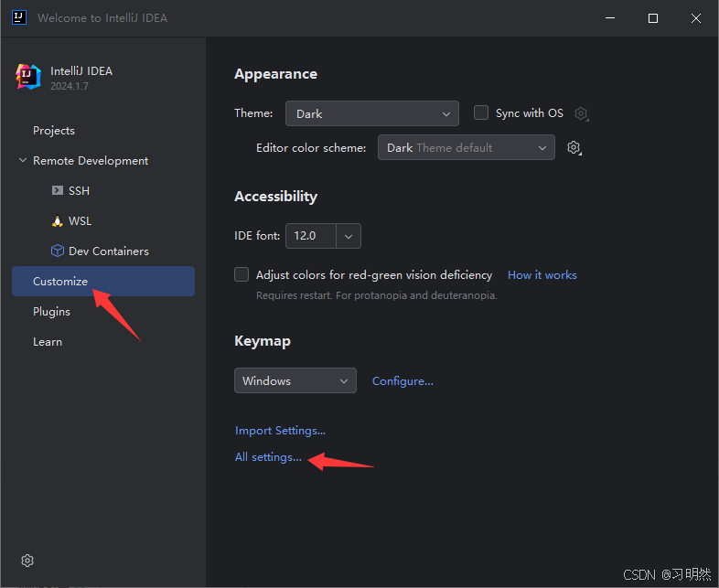
Task: Check Adjust colors for red-green vision deficiency
Action: pyautogui.click(x=241, y=274)
